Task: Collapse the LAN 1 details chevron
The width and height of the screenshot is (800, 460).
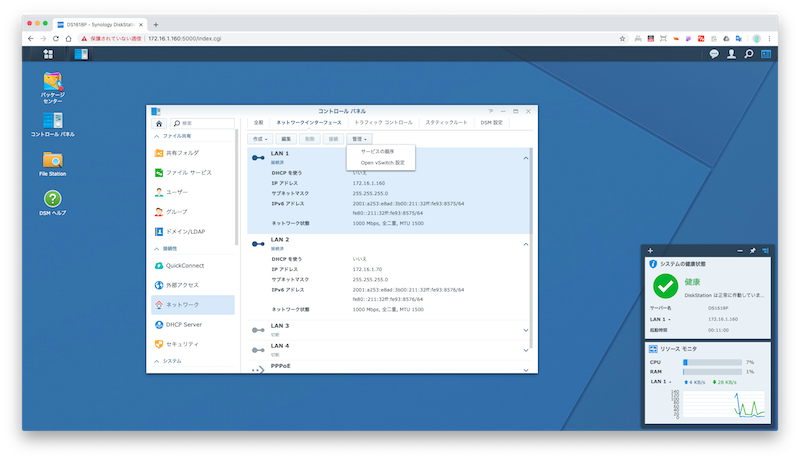Action: pyautogui.click(x=526, y=158)
